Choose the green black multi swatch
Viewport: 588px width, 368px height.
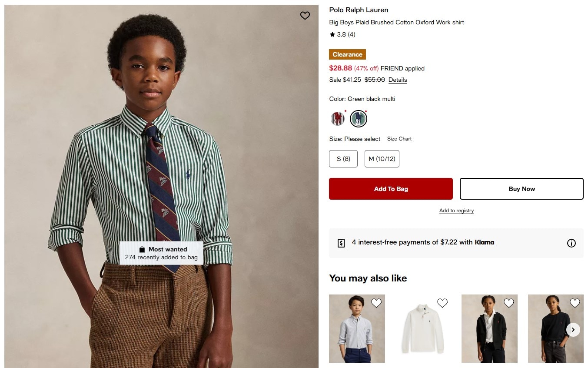(x=359, y=118)
